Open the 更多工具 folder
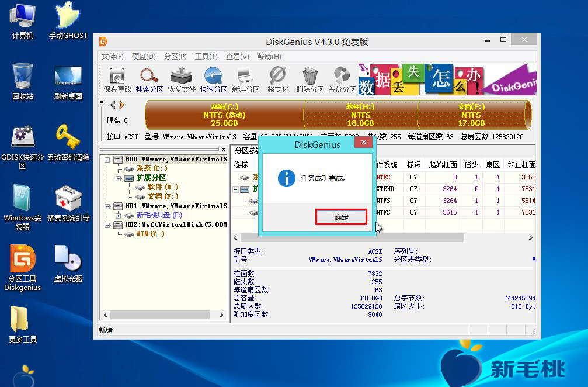 click(23, 324)
